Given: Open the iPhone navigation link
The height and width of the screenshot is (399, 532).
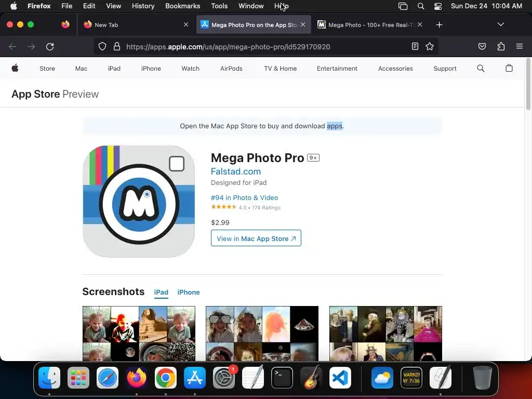Looking at the screenshot, I should 151,69.
